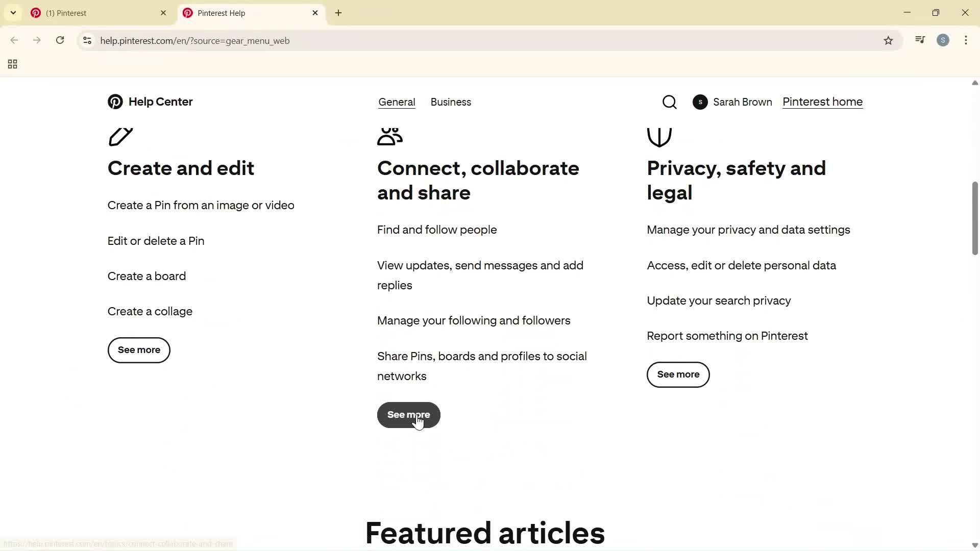This screenshot has height=551, width=980.
Task: Open the Report something on Pinterest link
Action: 727,336
